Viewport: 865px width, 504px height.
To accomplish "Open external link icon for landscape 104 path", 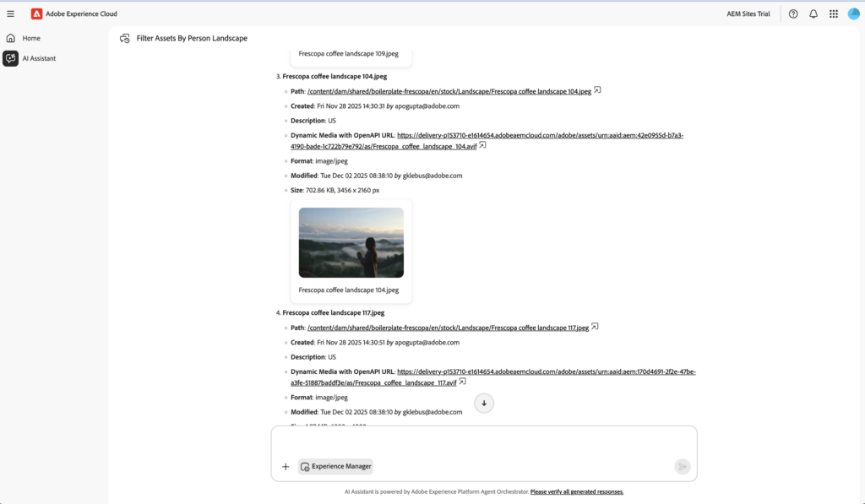I will [597, 90].
